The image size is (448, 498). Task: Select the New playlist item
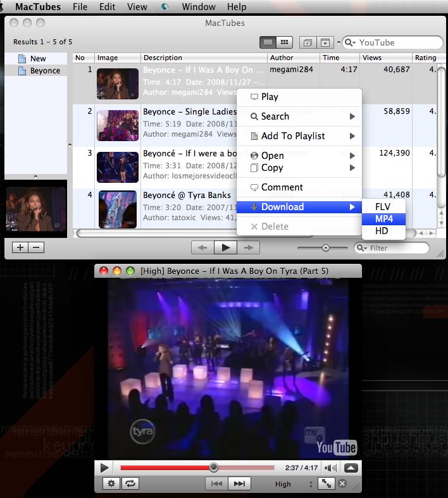click(36, 58)
